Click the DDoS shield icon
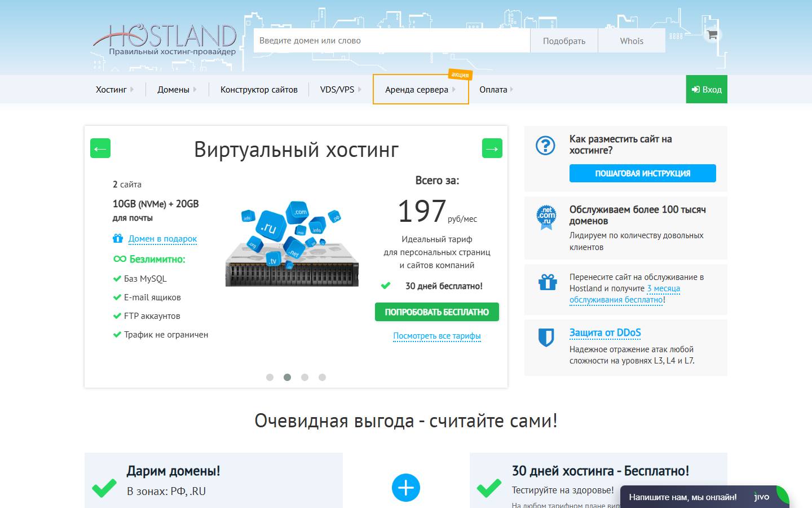 pos(546,338)
